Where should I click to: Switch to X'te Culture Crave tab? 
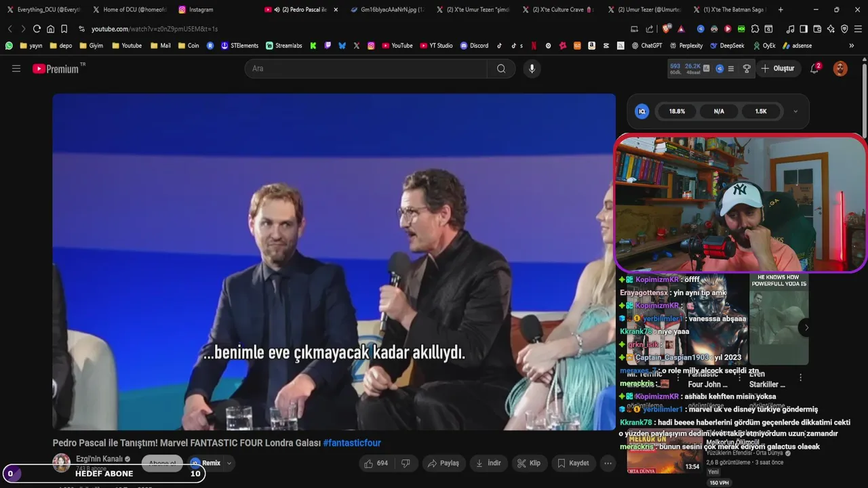click(x=557, y=9)
